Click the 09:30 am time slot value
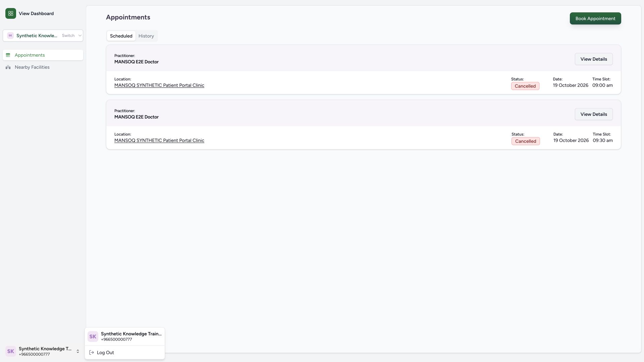This screenshot has height=362, width=644. click(603, 140)
